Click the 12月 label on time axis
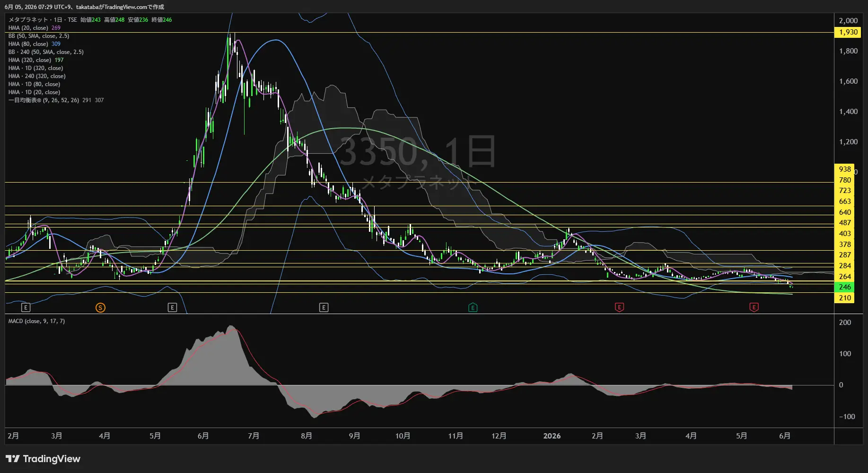Screen dimensions: 868x473 click(x=499, y=436)
